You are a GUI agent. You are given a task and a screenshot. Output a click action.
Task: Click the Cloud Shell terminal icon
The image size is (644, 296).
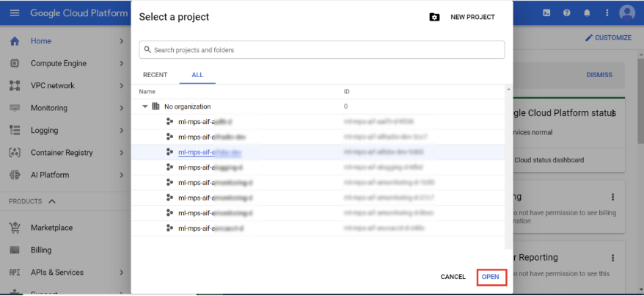546,12
